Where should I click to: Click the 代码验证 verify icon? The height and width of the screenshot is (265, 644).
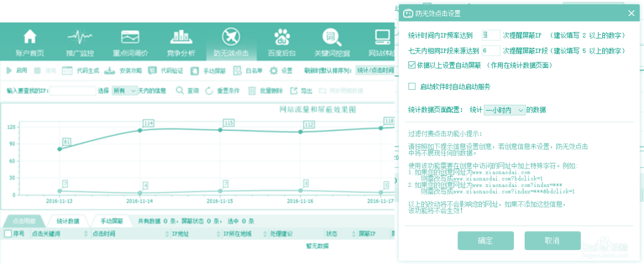[152, 70]
